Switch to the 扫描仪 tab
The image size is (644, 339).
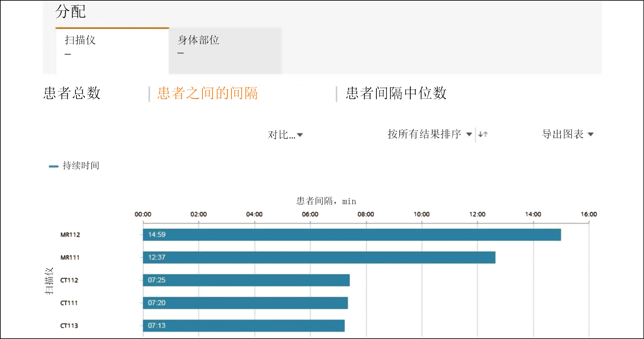[x=112, y=50]
